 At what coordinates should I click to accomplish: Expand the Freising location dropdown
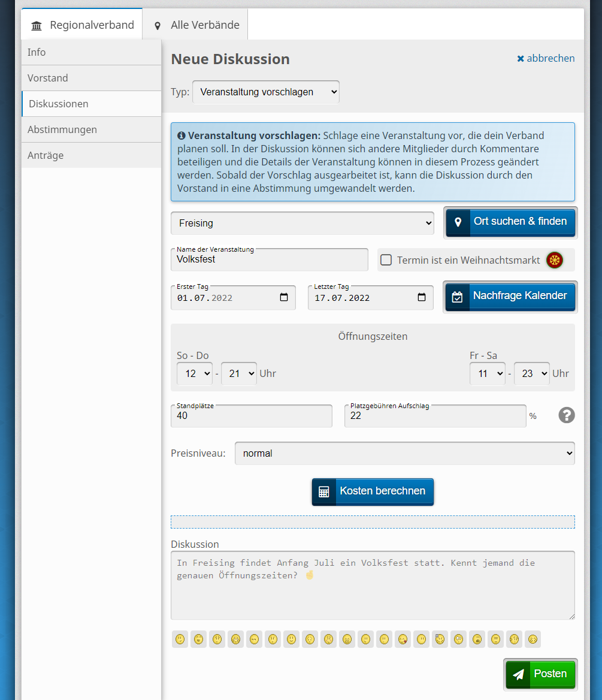(302, 223)
